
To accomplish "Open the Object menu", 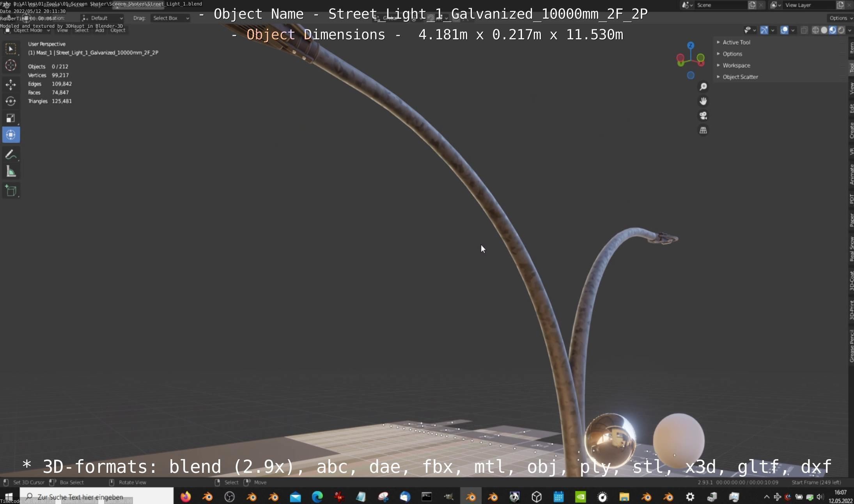I will point(118,30).
